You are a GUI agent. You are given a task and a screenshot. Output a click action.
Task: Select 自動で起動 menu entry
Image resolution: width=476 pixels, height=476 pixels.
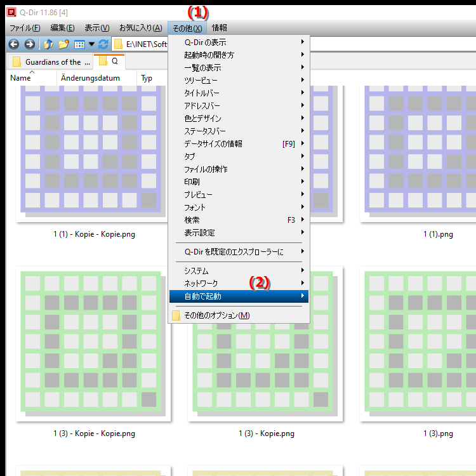click(x=239, y=296)
